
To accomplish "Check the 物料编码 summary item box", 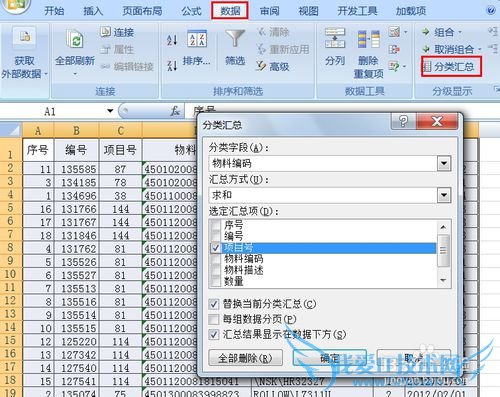I will pyautogui.click(x=216, y=259).
